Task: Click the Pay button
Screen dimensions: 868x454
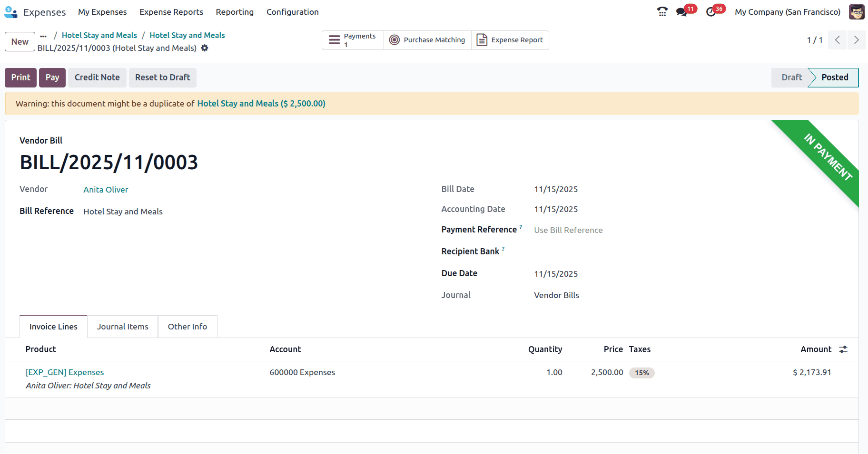Action: (52, 77)
